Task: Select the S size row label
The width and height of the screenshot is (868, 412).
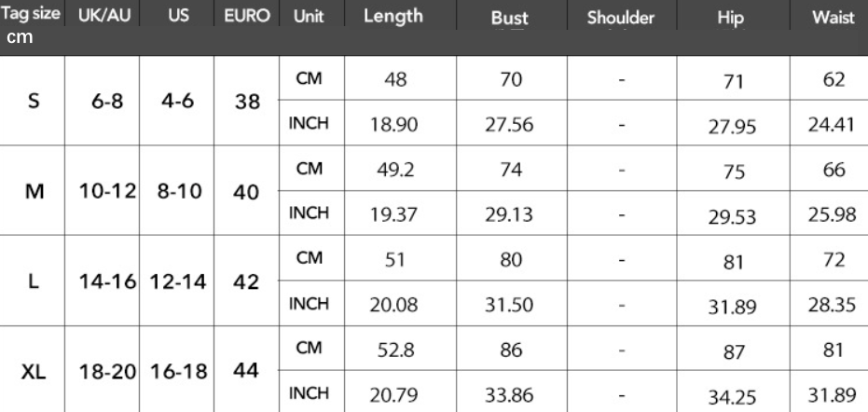Action: tap(34, 103)
